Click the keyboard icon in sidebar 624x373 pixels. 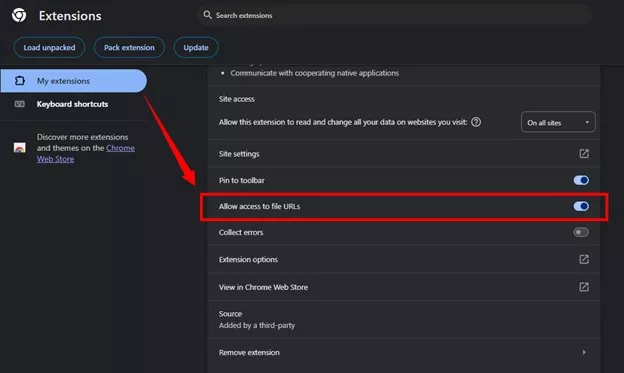[20, 104]
